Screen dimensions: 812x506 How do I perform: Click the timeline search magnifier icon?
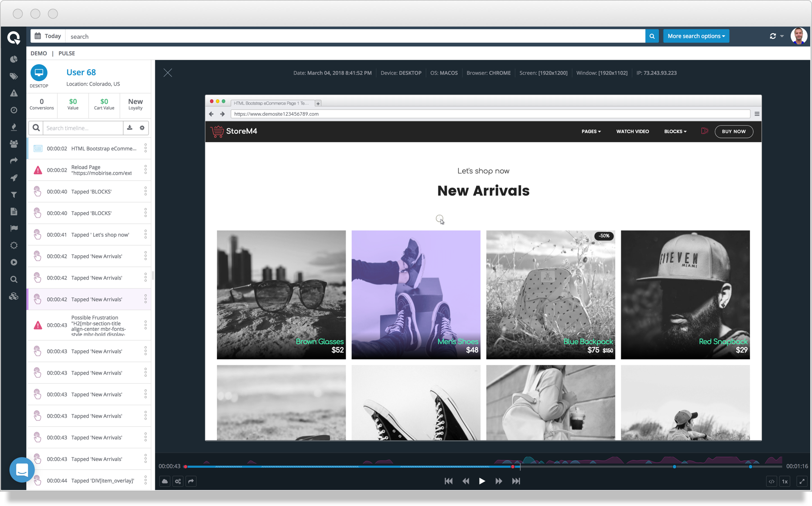tap(36, 128)
